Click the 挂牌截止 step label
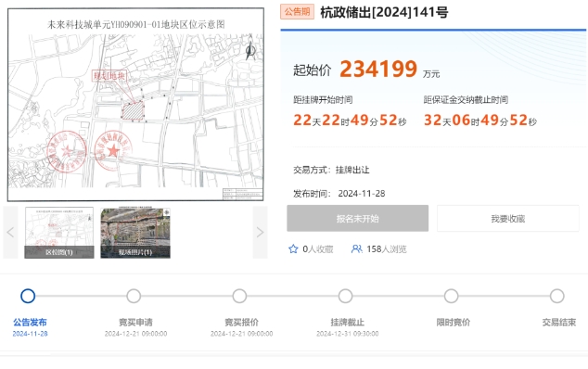This screenshot has width=588, height=369. pos(347,322)
